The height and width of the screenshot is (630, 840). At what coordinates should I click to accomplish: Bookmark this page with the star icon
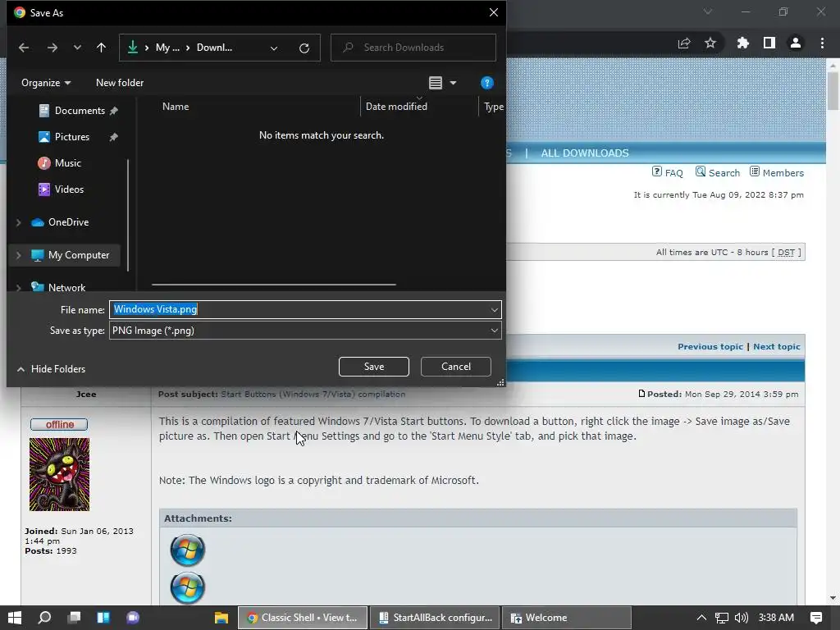click(710, 43)
